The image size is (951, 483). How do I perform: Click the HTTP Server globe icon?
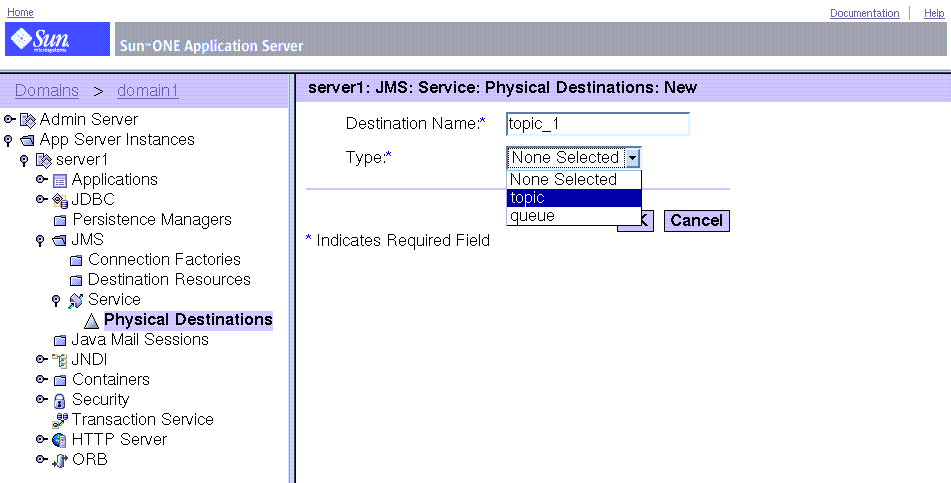click(x=59, y=440)
